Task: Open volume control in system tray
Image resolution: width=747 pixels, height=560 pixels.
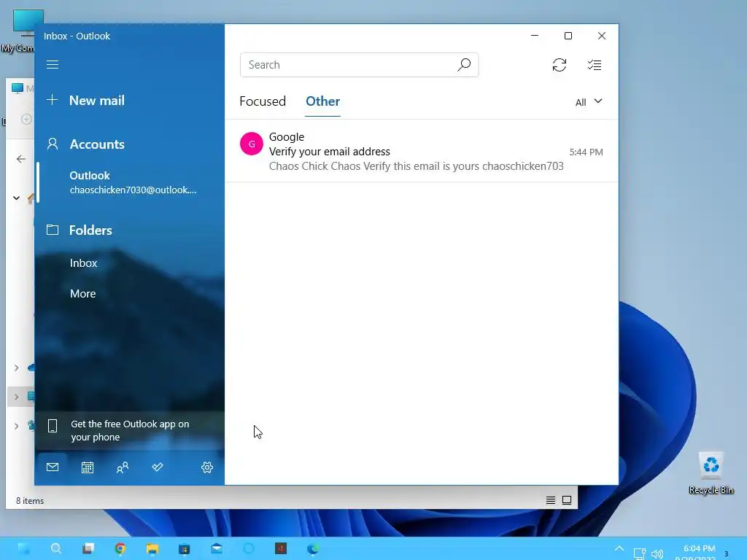Action: tap(657, 554)
